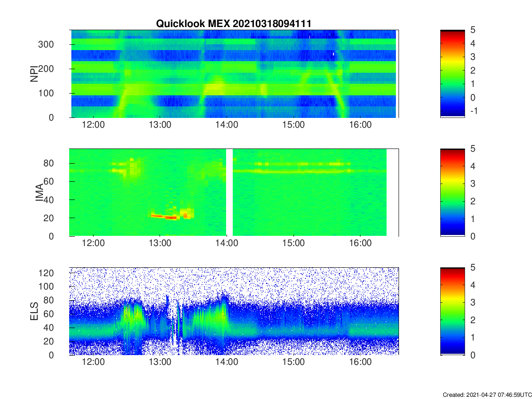Select the ELS y-axis label
The image size is (532, 399).
click(x=34, y=311)
